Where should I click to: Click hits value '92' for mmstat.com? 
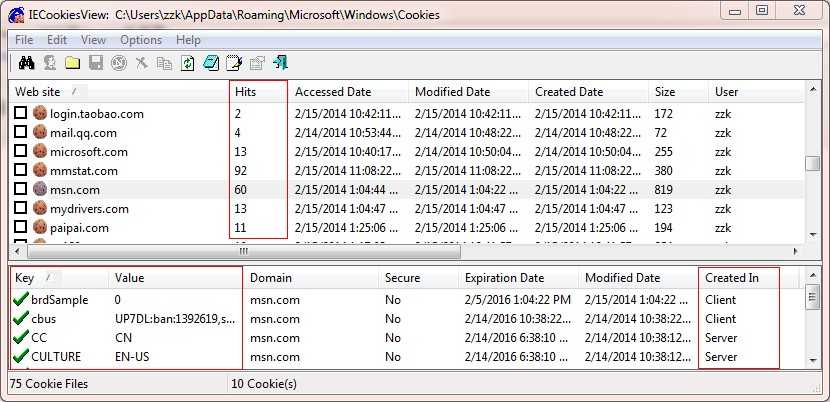[241, 171]
